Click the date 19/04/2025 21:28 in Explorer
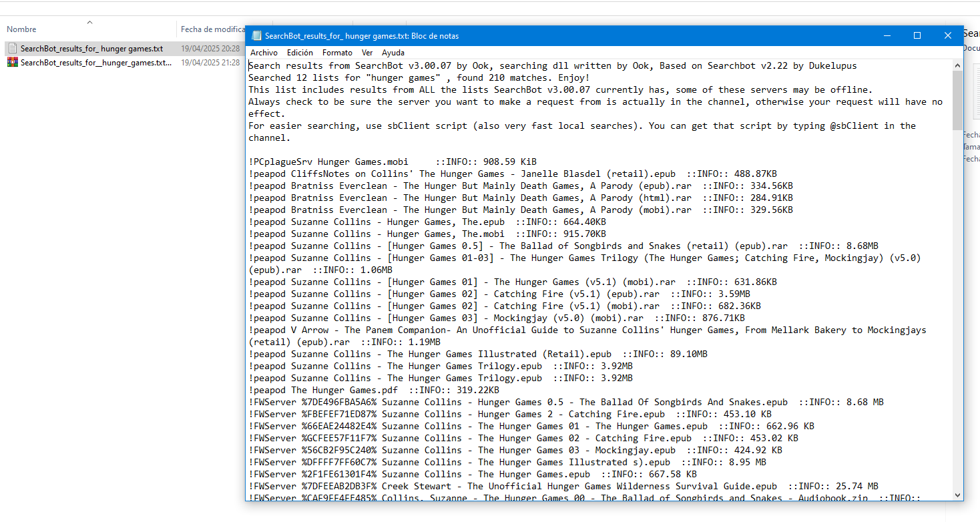980x522 pixels. pyautogui.click(x=210, y=62)
